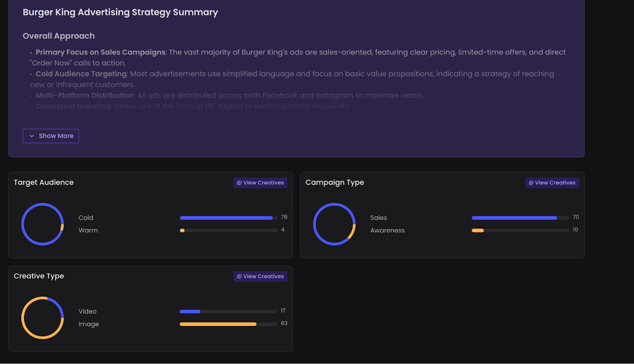This screenshot has height=364, width=634.
Task: Click the Creative Type donut chart
Action: click(x=43, y=317)
